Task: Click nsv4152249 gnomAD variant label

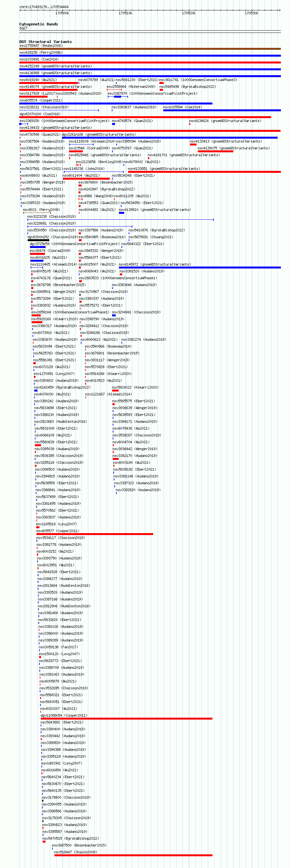Action: (56, 66)
